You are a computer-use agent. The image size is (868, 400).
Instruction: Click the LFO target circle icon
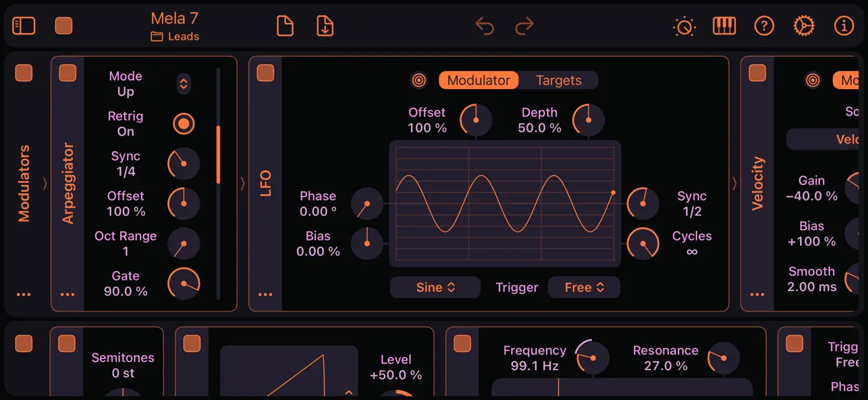(x=419, y=80)
